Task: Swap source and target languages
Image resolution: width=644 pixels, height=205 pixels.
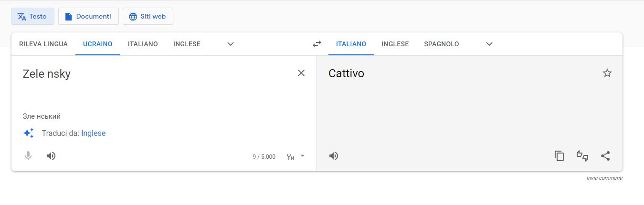Action: point(317,44)
